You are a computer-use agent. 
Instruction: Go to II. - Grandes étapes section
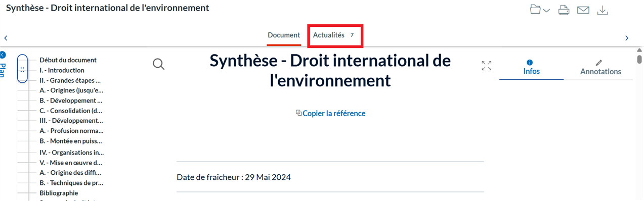coord(70,80)
